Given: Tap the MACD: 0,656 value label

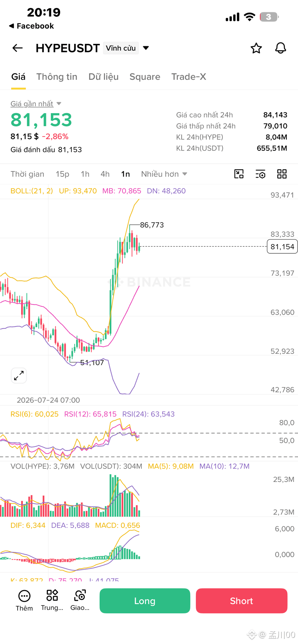Looking at the screenshot, I should click(118, 525).
